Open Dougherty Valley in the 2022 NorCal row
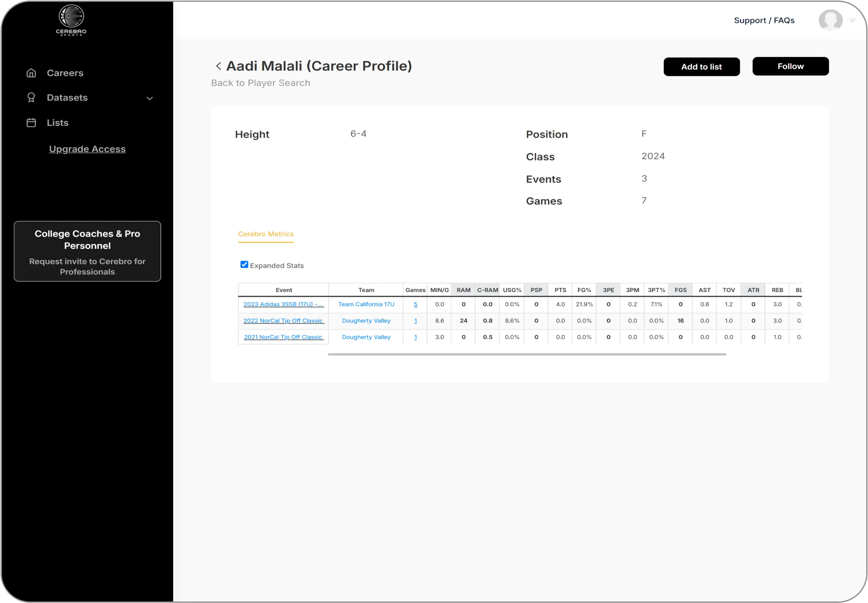The height and width of the screenshot is (603, 868). (x=366, y=321)
